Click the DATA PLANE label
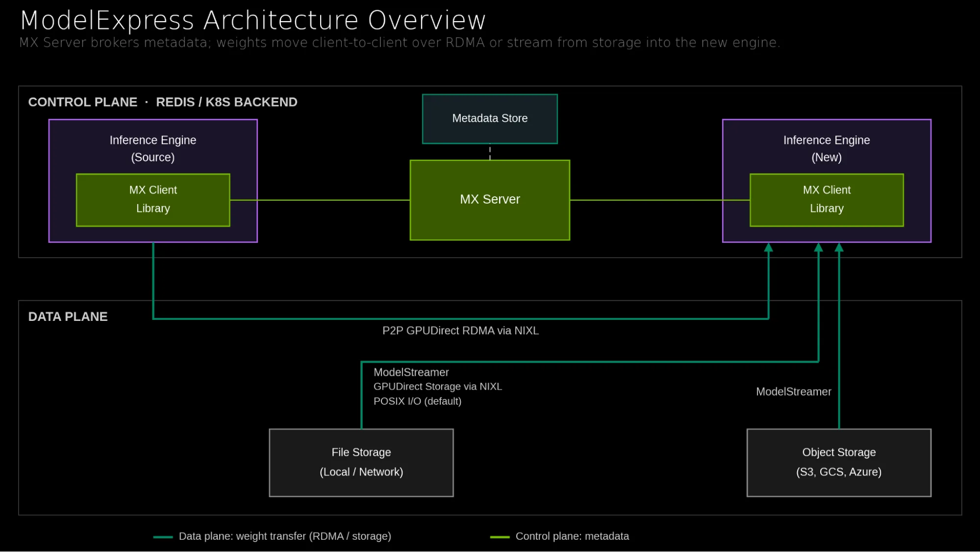This screenshot has height=552, width=980. (x=68, y=317)
